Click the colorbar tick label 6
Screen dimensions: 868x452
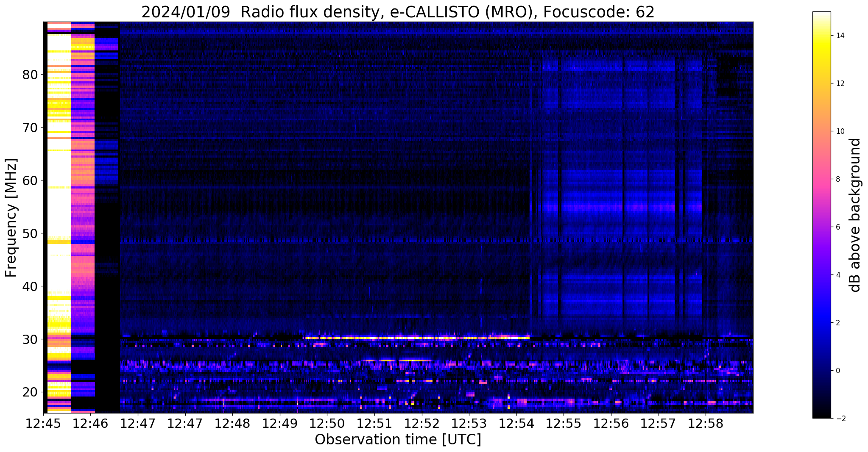pos(837,227)
